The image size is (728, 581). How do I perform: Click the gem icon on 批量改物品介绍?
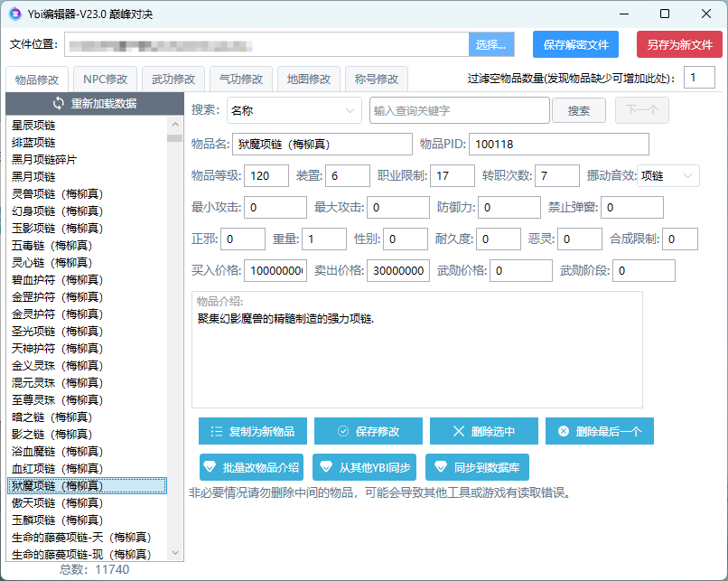click(x=210, y=467)
